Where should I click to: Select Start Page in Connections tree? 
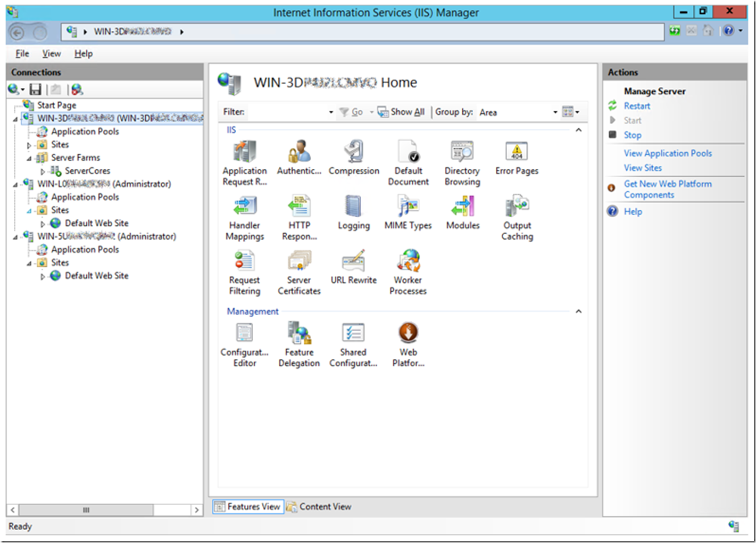(x=56, y=105)
